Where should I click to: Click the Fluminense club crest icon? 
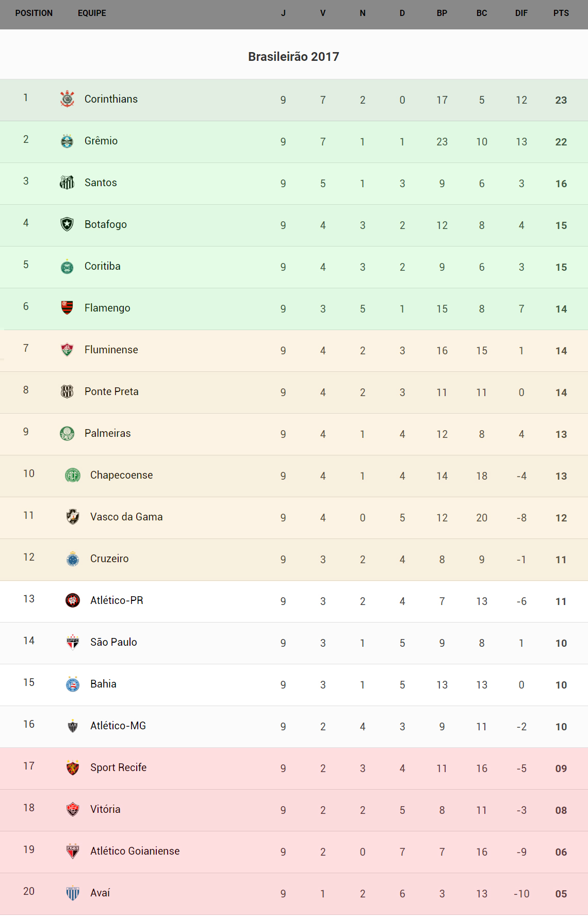point(67,350)
